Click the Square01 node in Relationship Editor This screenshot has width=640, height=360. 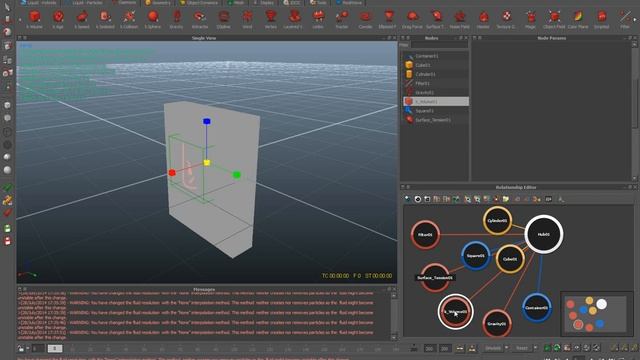click(x=476, y=256)
